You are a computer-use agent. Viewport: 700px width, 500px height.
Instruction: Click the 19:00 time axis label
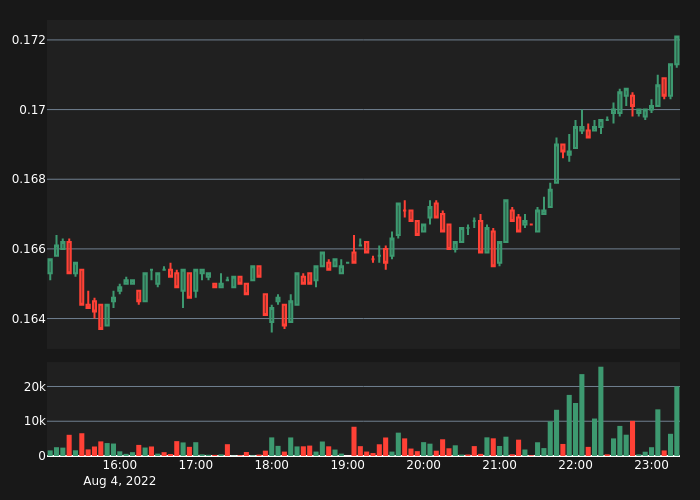pyautogui.click(x=347, y=465)
